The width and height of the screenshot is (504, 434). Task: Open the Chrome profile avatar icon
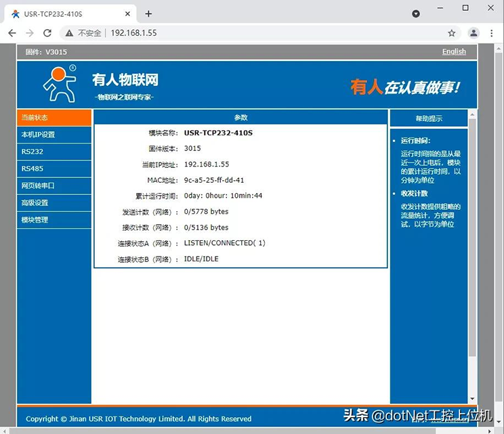click(474, 32)
